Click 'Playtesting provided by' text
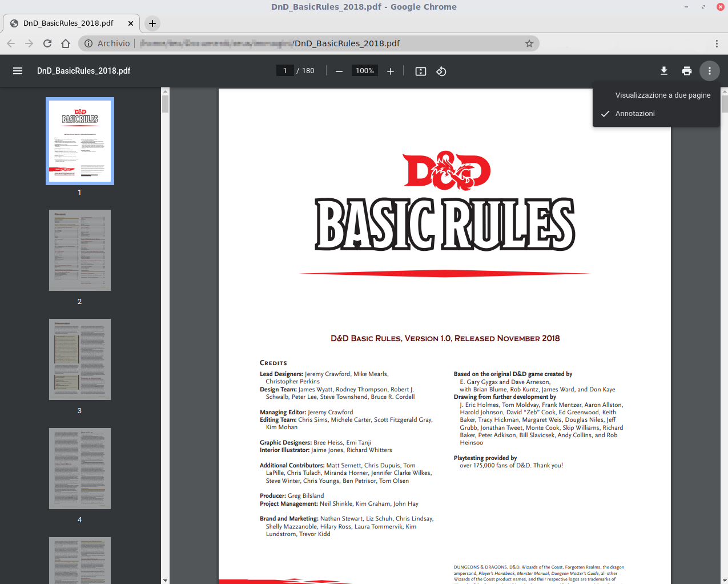The height and width of the screenshot is (584, 728). point(485,458)
